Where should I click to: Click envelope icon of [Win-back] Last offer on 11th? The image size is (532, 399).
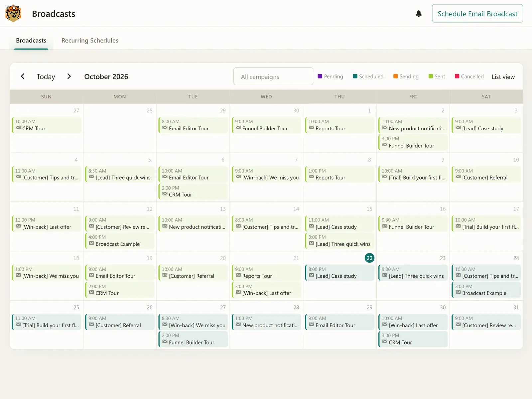pos(18,226)
